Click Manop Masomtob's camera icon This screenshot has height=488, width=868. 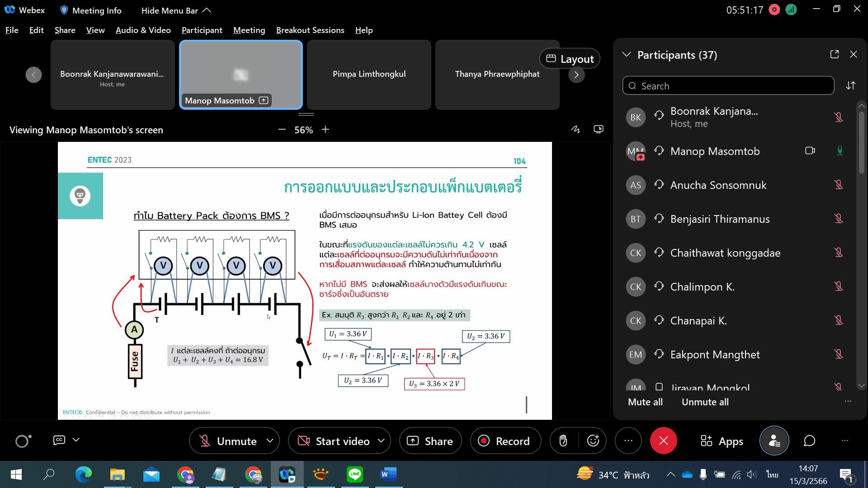click(810, 151)
